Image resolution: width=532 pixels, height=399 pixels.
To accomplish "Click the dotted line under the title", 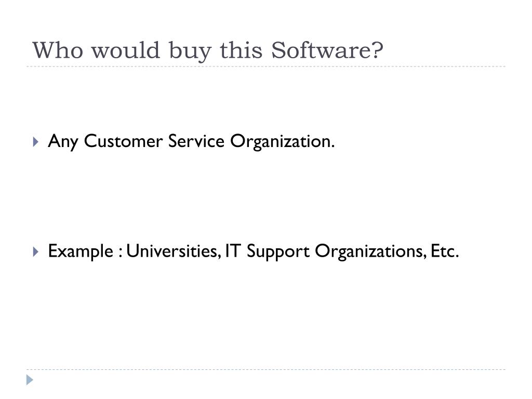I will tap(266, 66).
